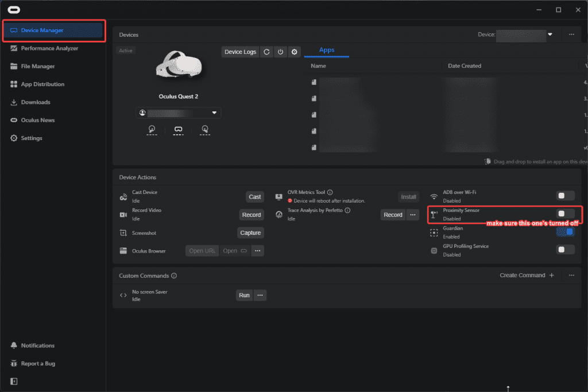Click the Cast button

coord(254,197)
